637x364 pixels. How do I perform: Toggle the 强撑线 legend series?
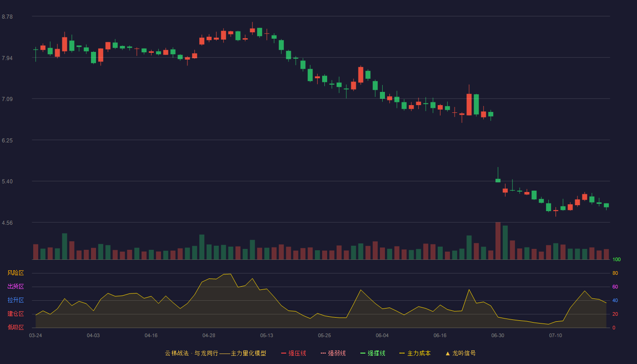tap(373, 353)
